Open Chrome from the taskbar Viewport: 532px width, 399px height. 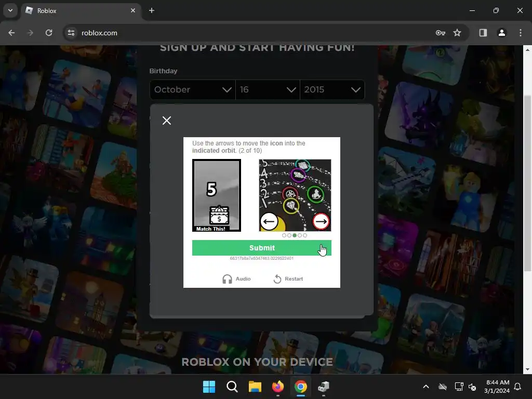(301, 387)
